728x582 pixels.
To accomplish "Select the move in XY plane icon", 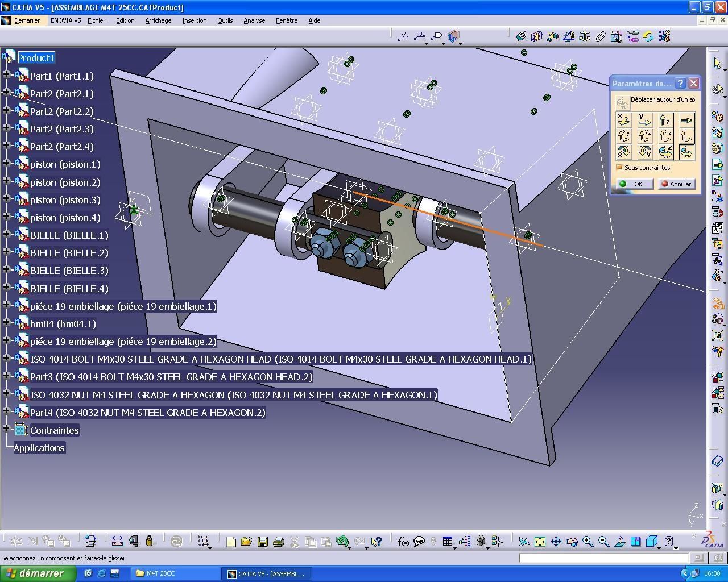I will click(624, 136).
